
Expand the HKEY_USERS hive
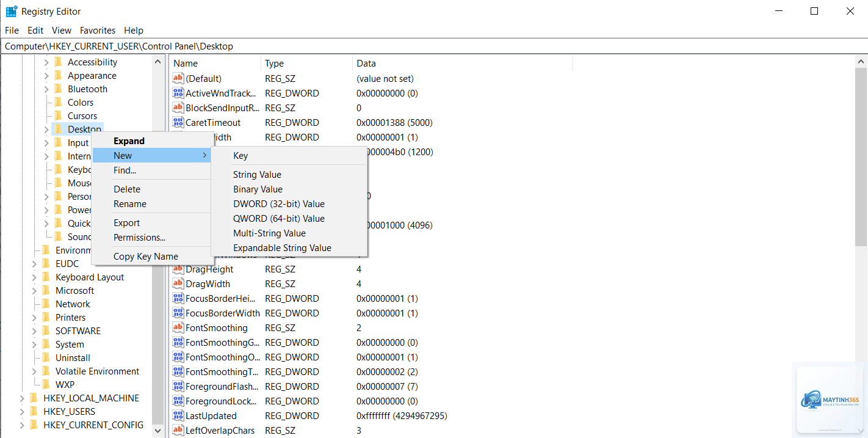tap(22, 412)
